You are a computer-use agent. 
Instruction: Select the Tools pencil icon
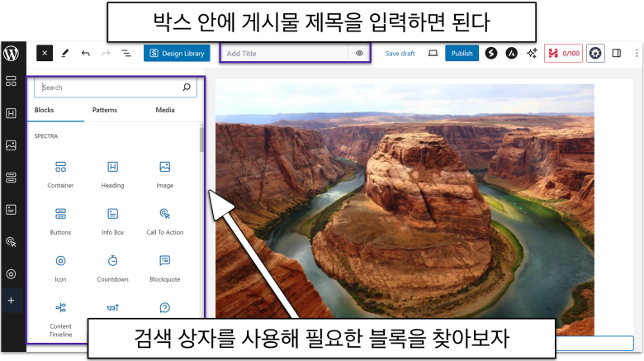click(65, 54)
